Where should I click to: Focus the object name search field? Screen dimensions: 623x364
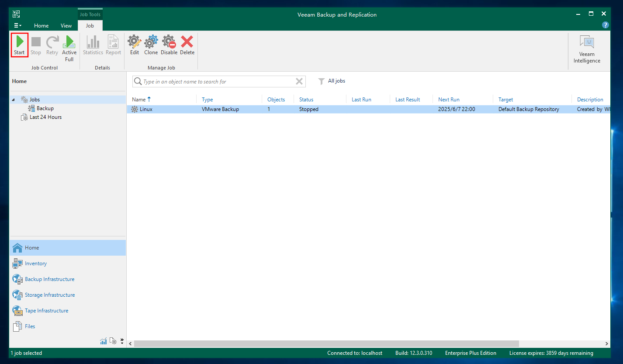coord(218,81)
